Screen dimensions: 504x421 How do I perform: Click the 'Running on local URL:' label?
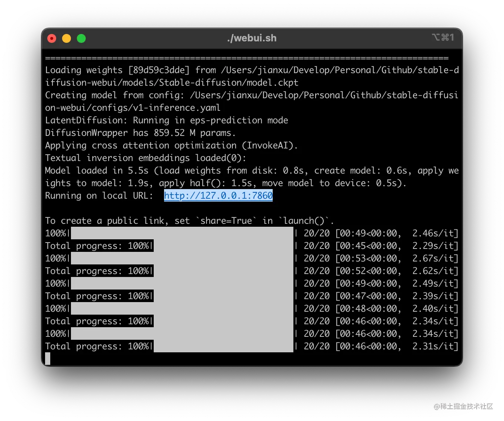[x=99, y=196]
